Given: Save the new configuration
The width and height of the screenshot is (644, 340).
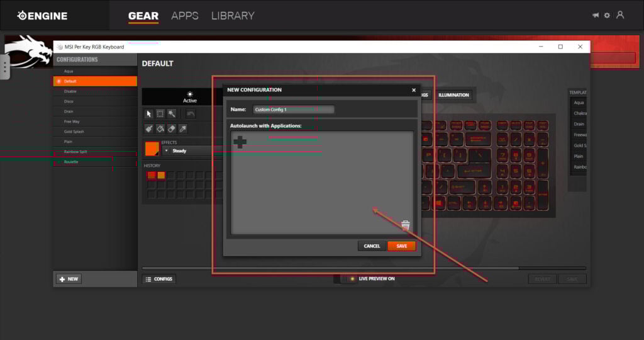Looking at the screenshot, I should tap(401, 246).
